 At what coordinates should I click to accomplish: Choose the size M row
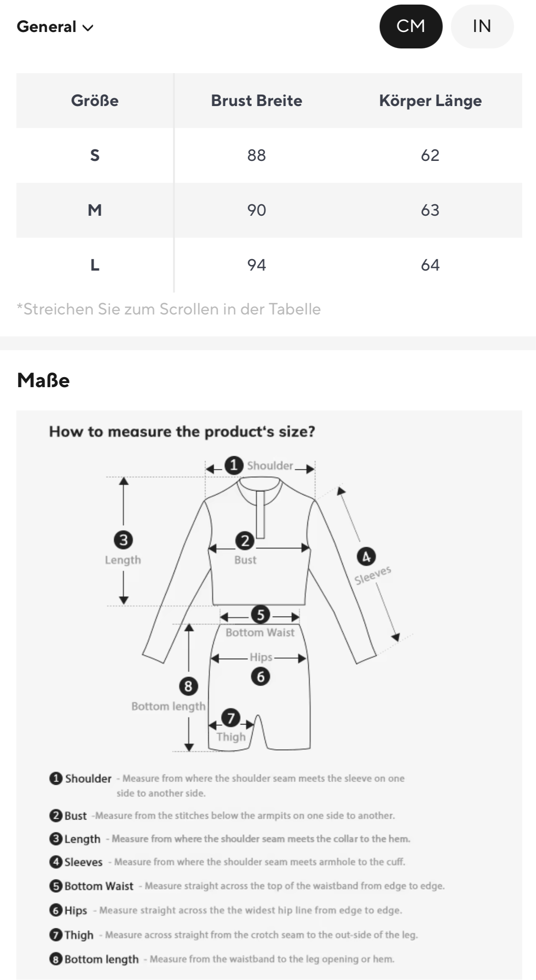tap(95, 210)
